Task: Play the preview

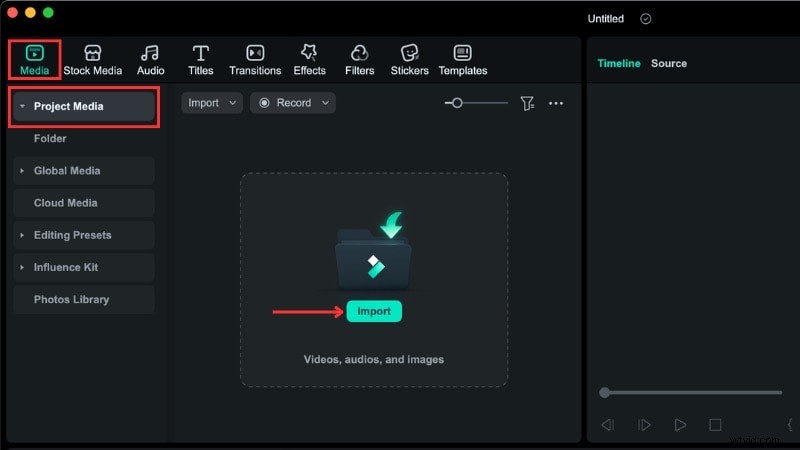Action: pos(680,424)
